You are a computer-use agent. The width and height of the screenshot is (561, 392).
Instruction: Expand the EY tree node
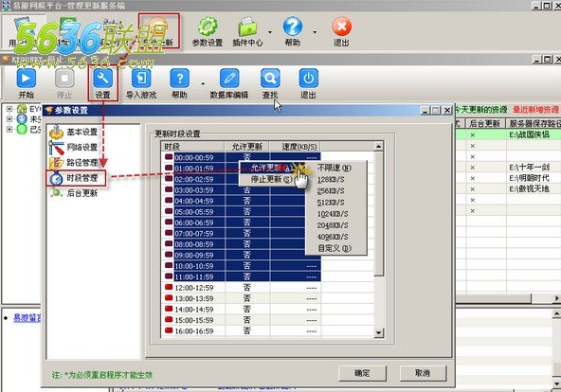(x=9, y=109)
